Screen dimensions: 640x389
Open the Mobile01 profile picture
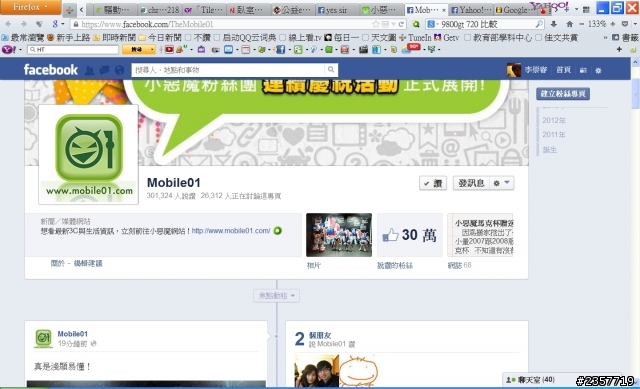(x=89, y=154)
